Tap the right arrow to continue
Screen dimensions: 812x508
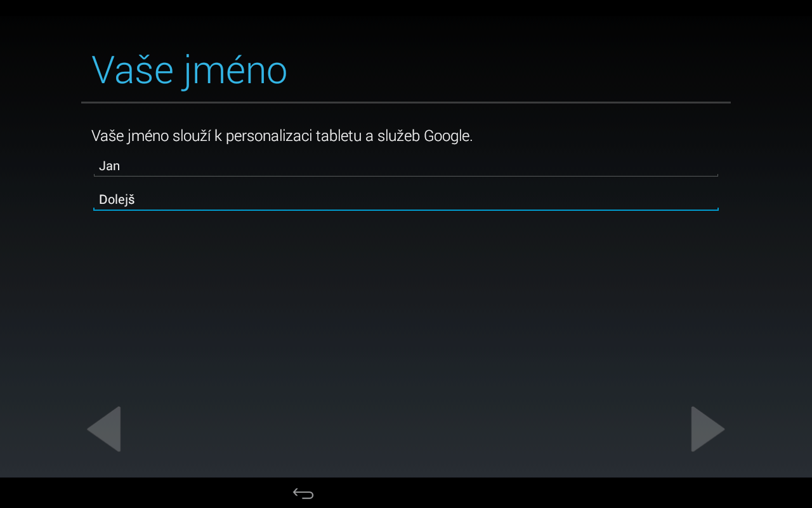[x=708, y=429]
